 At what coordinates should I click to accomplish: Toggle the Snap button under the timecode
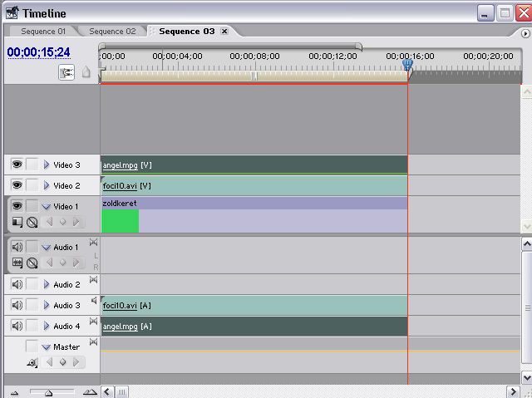(66, 72)
